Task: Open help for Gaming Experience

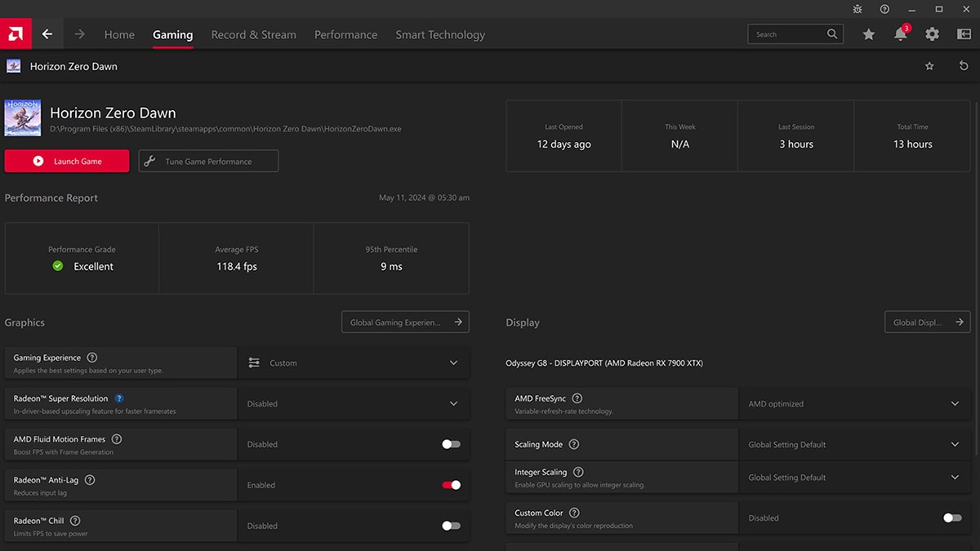Action: pyautogui.click(x=91, y=358)
